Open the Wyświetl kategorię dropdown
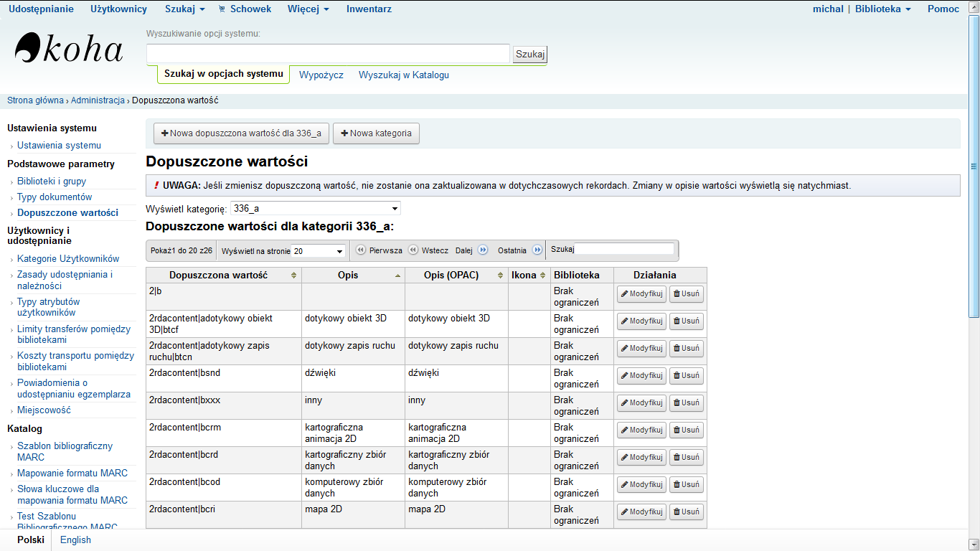980x551 pixels. click(315, 209)
